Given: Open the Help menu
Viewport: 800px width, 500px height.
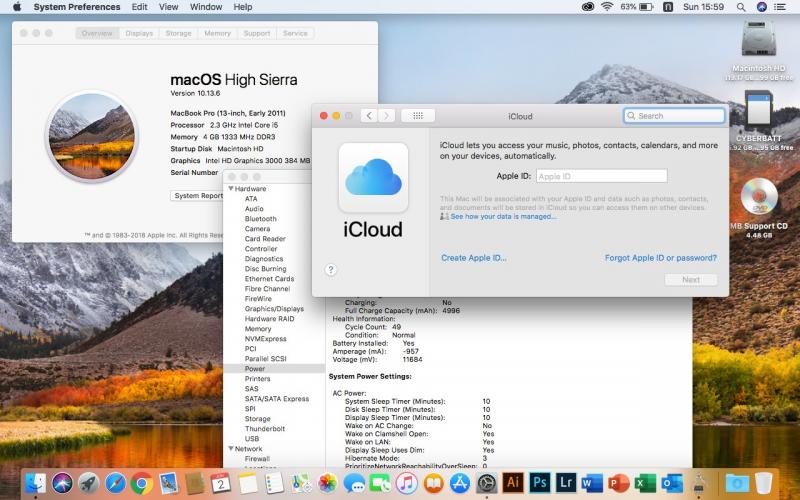Looking at the screenshot, I should [243, 7].
